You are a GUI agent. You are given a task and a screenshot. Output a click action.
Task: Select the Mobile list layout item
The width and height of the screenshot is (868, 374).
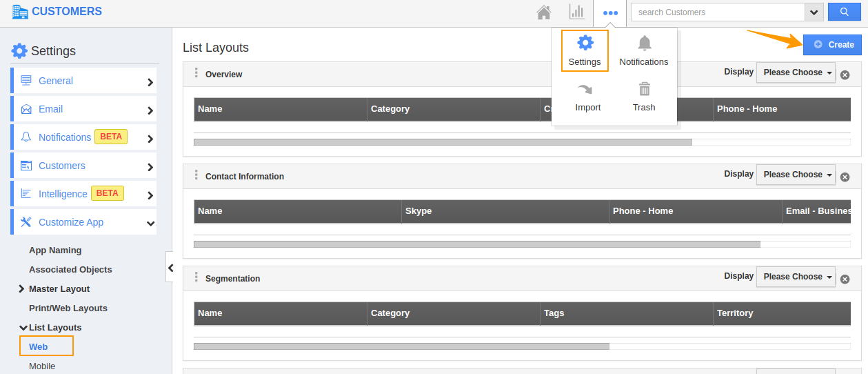click(42, 366)
